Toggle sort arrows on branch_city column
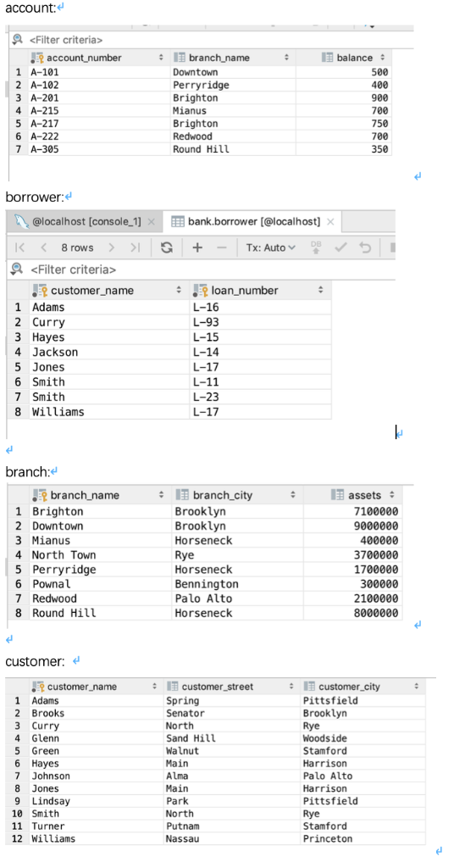Viewport: 465px width, 868px height. 292,495
